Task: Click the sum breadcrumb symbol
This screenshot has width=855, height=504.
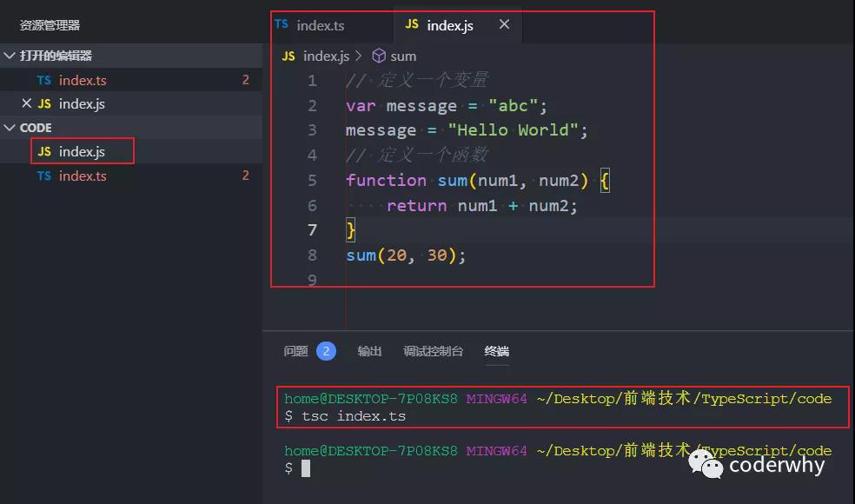Action: (x=403, y=56)
